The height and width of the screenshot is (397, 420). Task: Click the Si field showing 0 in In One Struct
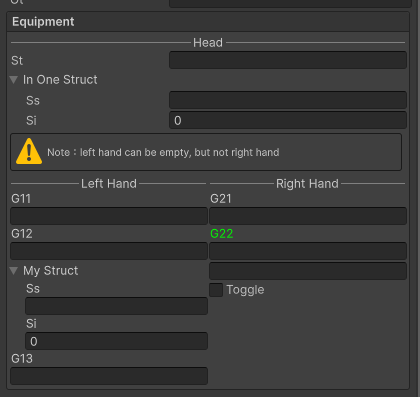pos(288,120)
